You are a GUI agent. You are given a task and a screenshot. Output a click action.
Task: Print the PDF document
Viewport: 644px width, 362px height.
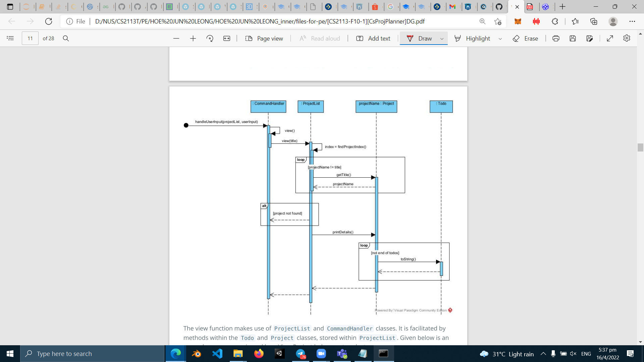pyautogui.click(x=556, y=38)
